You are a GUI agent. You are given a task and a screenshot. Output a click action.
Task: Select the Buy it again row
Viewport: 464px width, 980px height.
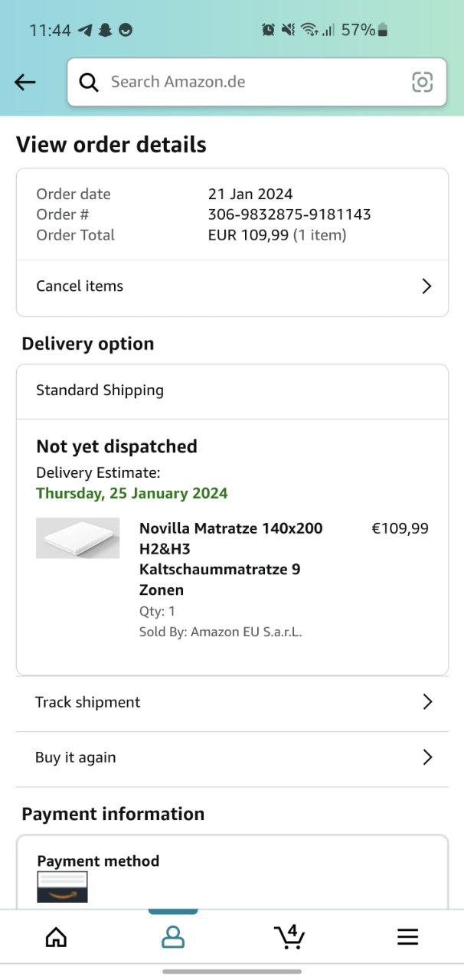[x=76, y=757]
